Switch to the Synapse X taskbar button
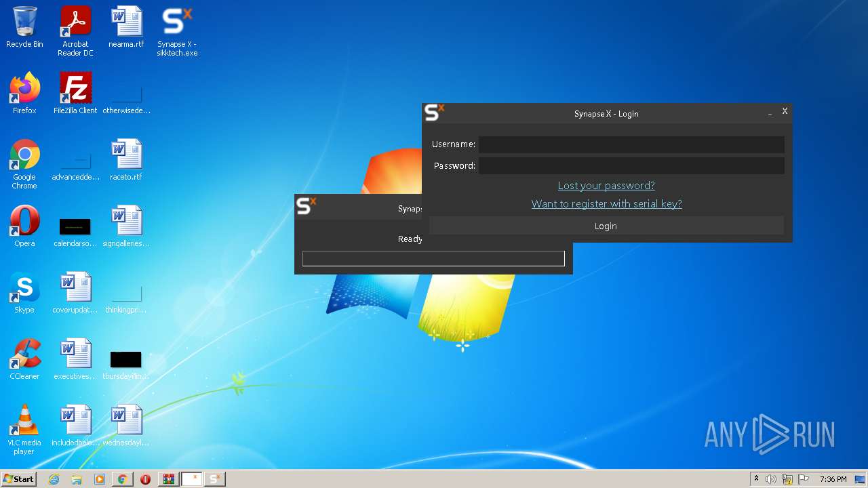868x488 pixels. pos(214,479)
